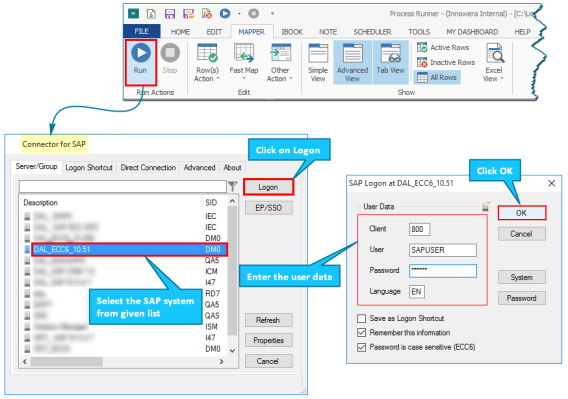The width and height of the screenshot is (568, 399).
Task: Click the EP/SSO button
Action: (x=268, y=208)
